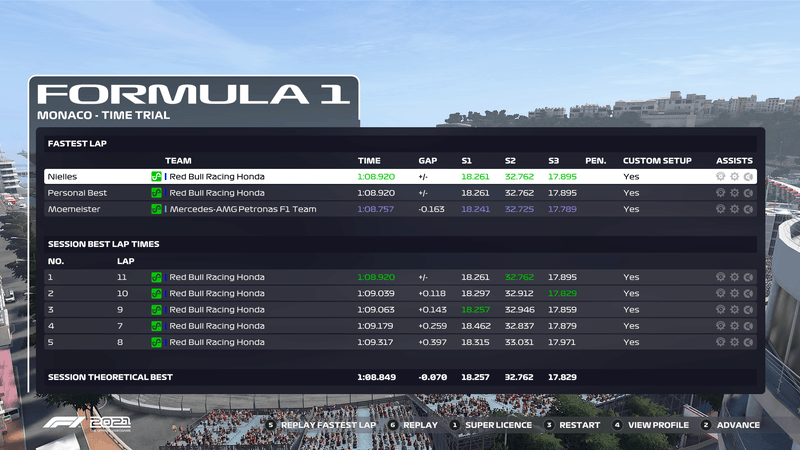Image resolution: width=800 pixels, height=450 pixels.
Task: Open View Profile
Action: coord(651,425)
